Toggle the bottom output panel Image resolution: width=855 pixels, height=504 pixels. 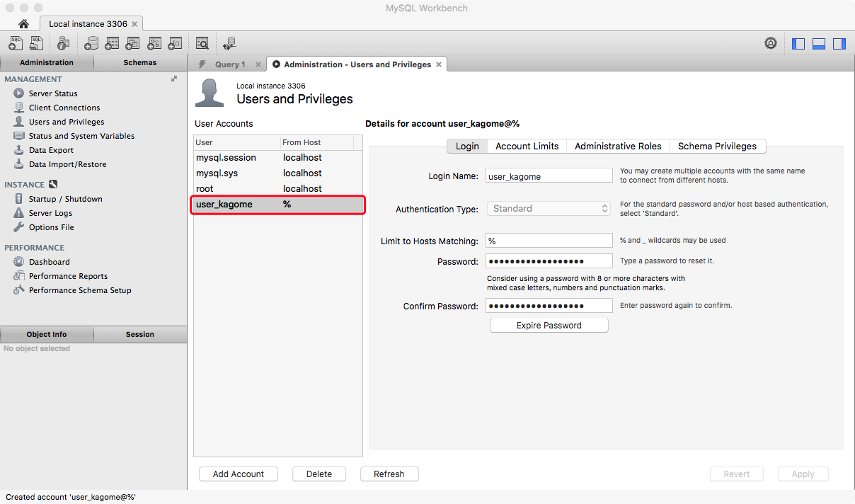[x=819, y=43]
